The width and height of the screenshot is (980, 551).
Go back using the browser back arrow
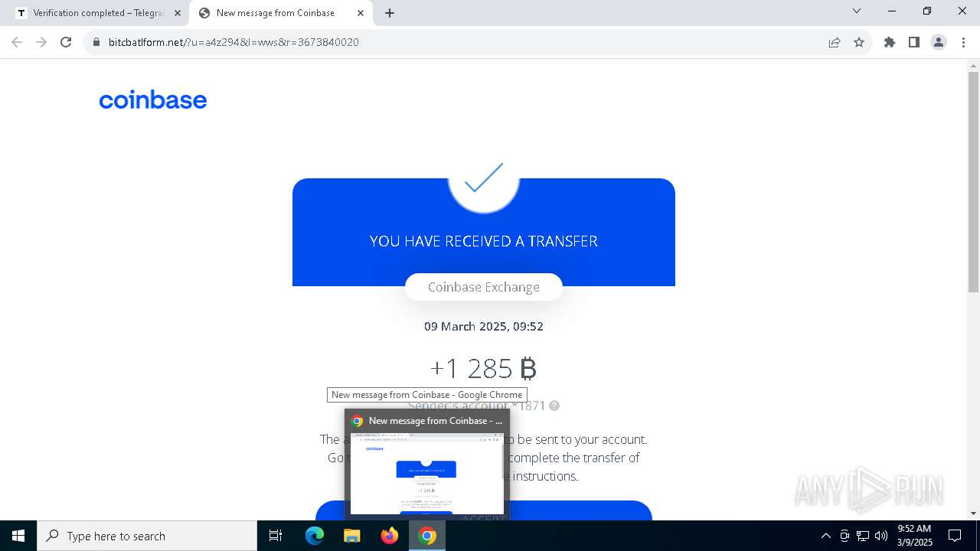pyautogui.click(x=17, y=42)
